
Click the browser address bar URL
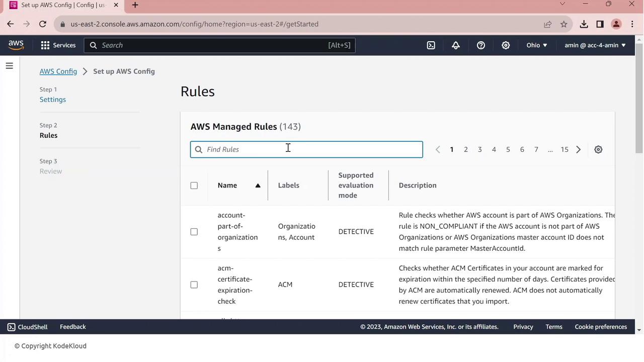[x=195, y=24]
